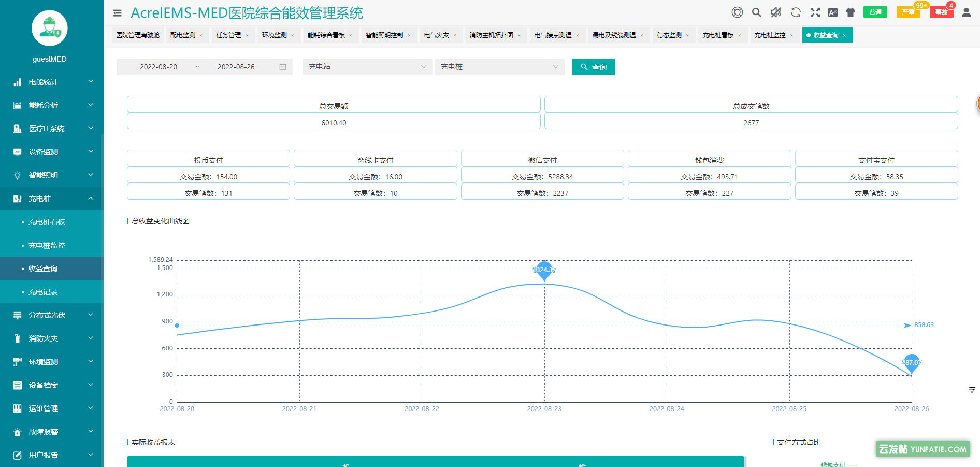The image size is (980, 467).
Task: Click the 设备档案 archive icon
Action: (17, 385)
